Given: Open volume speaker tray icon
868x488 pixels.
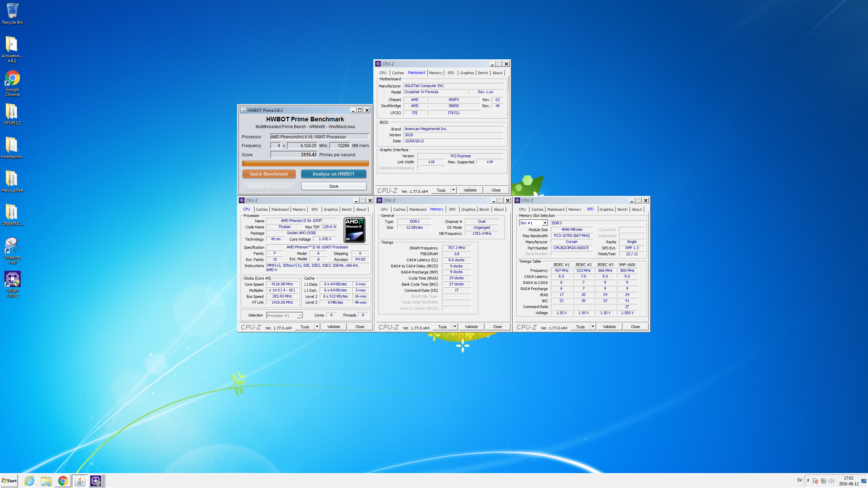Looking at the screenshot, I should (x=831, y=481).
